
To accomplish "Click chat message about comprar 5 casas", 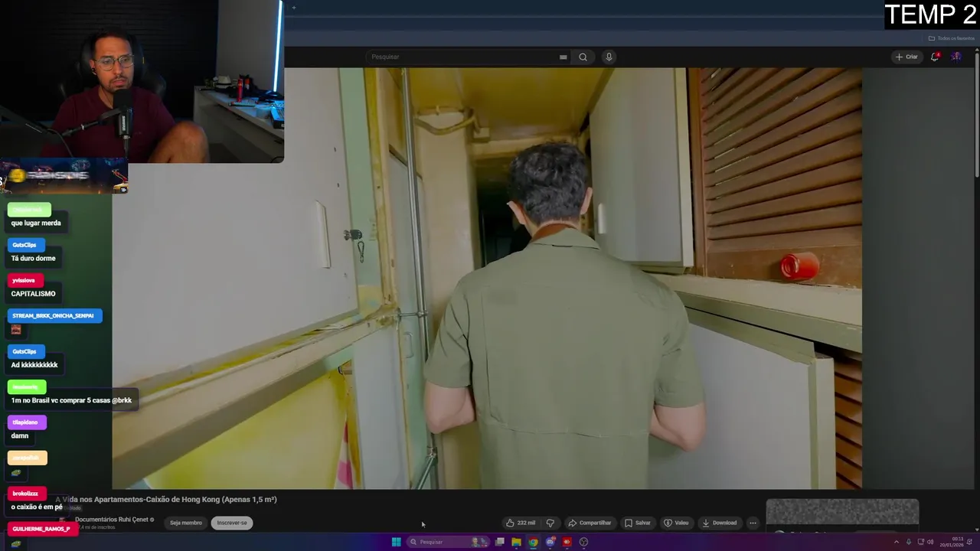I will click(71, 400).
